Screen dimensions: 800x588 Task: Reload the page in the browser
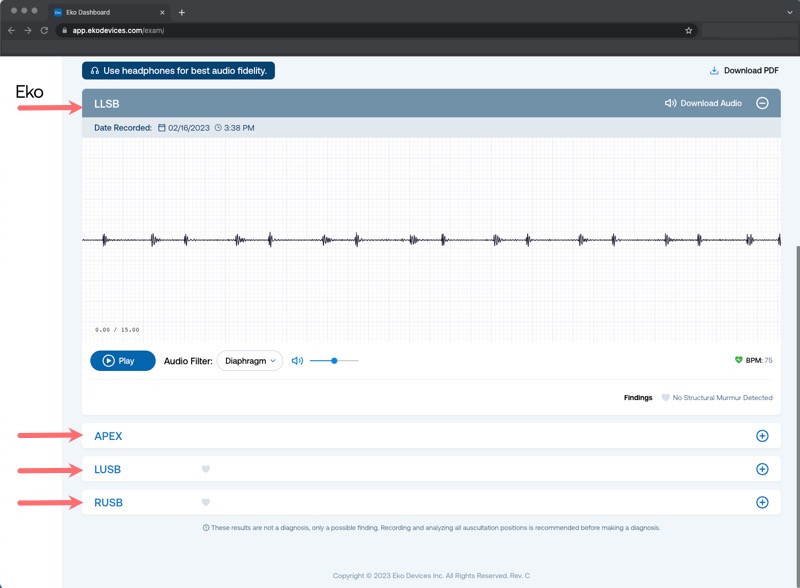(44, 31)
